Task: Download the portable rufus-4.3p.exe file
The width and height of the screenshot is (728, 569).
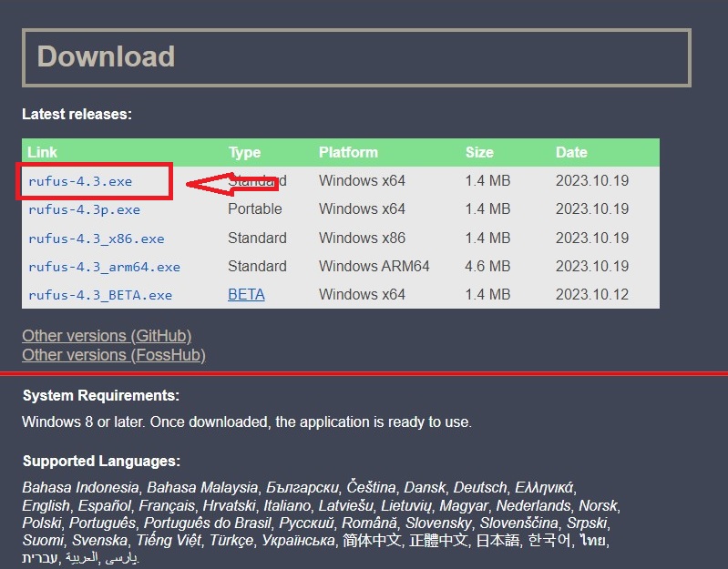Action: 84,209
